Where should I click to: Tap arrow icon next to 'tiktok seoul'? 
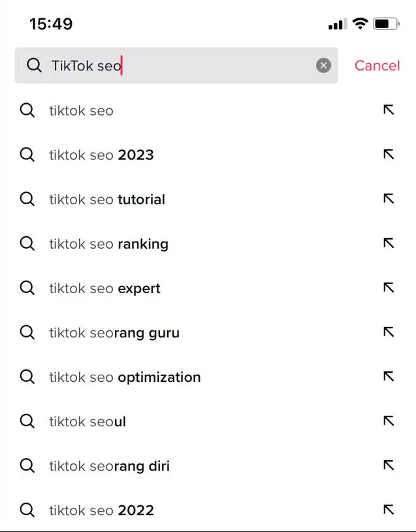(389, 421)
